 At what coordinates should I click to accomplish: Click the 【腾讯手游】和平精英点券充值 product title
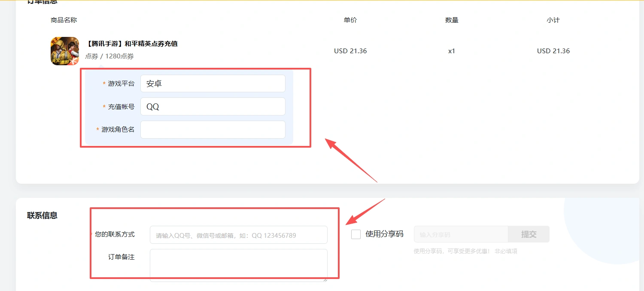[131, 44]
